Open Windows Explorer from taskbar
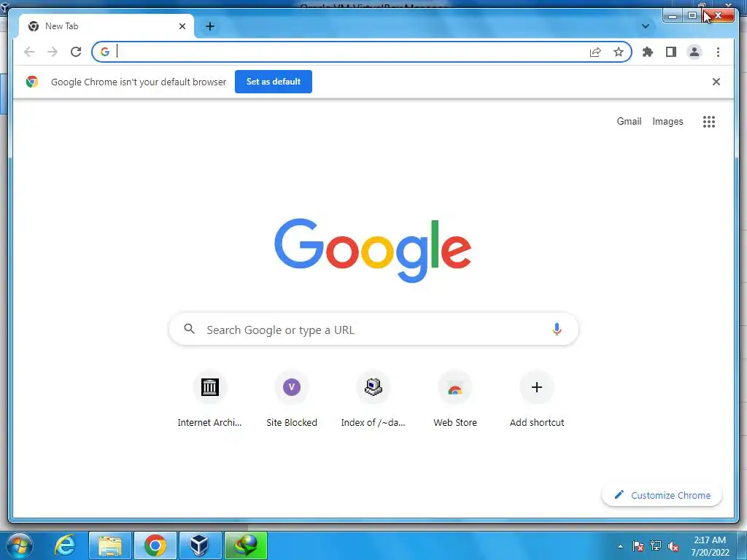The height and width of the screenshot is (560, 747). [x=109, y=545]
